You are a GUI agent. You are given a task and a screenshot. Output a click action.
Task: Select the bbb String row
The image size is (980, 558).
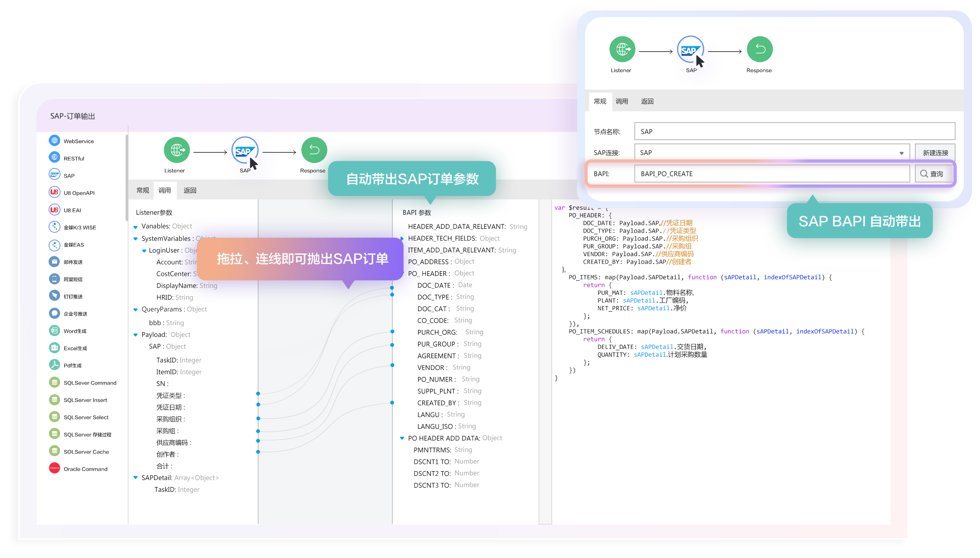pos(167,323)
